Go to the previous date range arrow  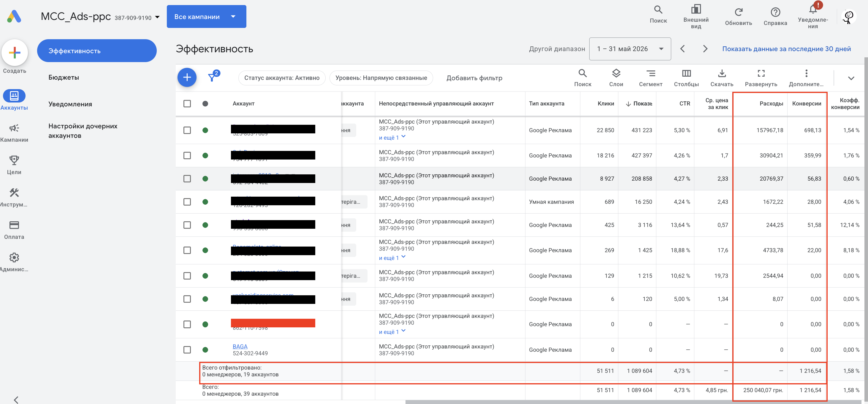[x=682, y=49]
